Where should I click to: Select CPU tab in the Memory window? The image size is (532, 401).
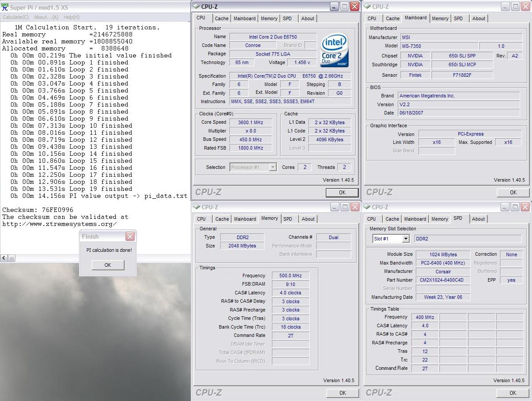[201, 219]
